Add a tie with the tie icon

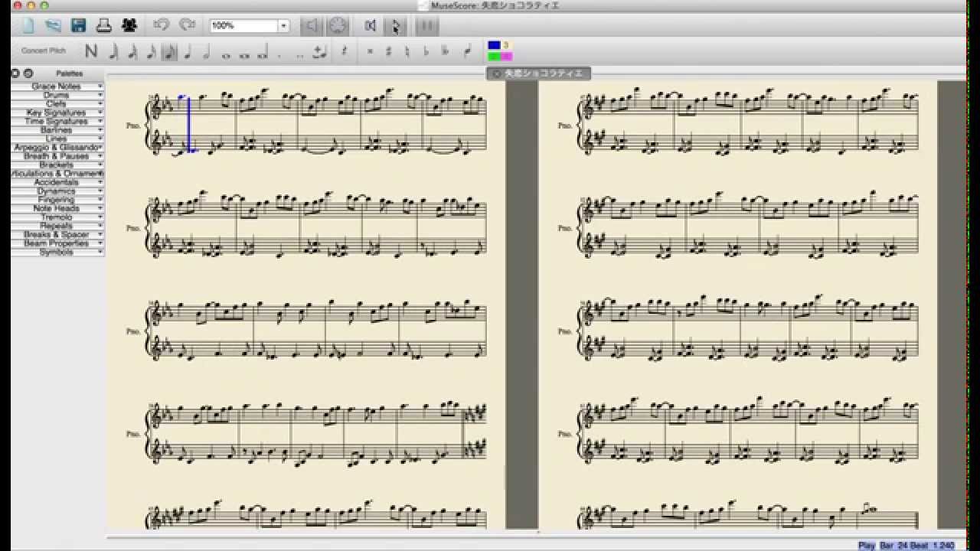320,52
